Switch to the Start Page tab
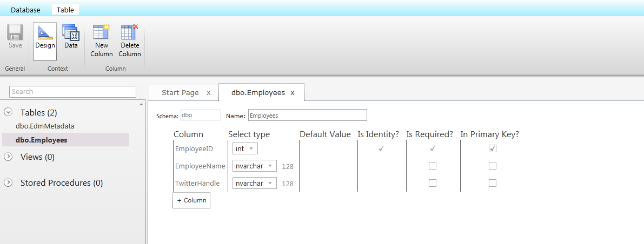Screen dimensions: 644x244 [180, 93]
